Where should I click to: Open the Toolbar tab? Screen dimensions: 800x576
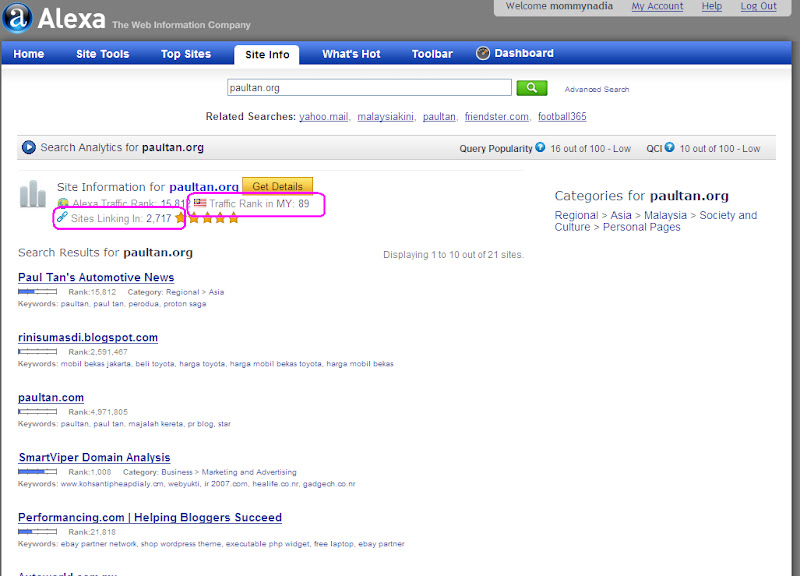(x=432, y=54)
